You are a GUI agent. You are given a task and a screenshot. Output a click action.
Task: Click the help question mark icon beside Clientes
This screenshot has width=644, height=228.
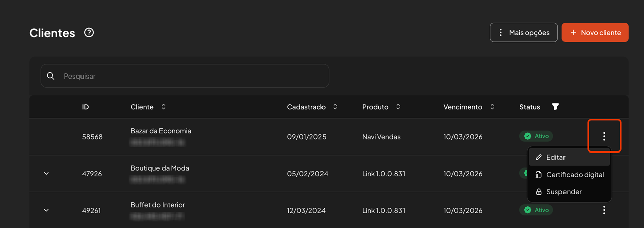pyautogui.click(x=89, y=33)
